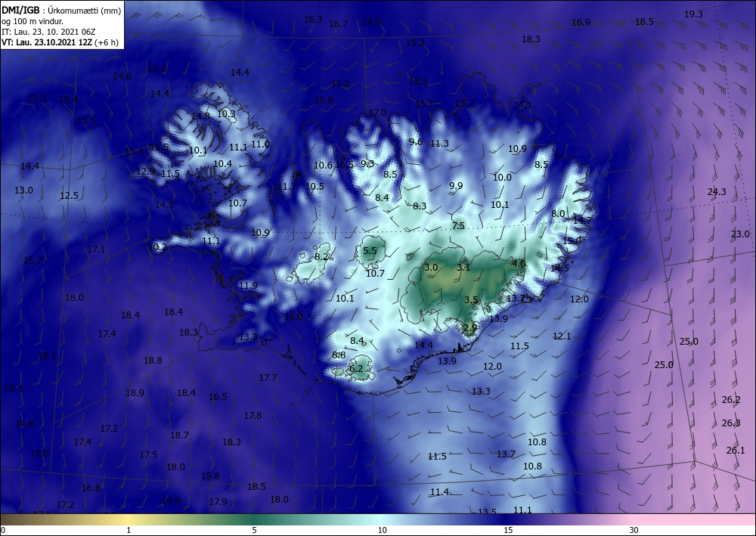756x536 pixels.
Task: Click the map value '18.9'
Action: tap(135, 393)
